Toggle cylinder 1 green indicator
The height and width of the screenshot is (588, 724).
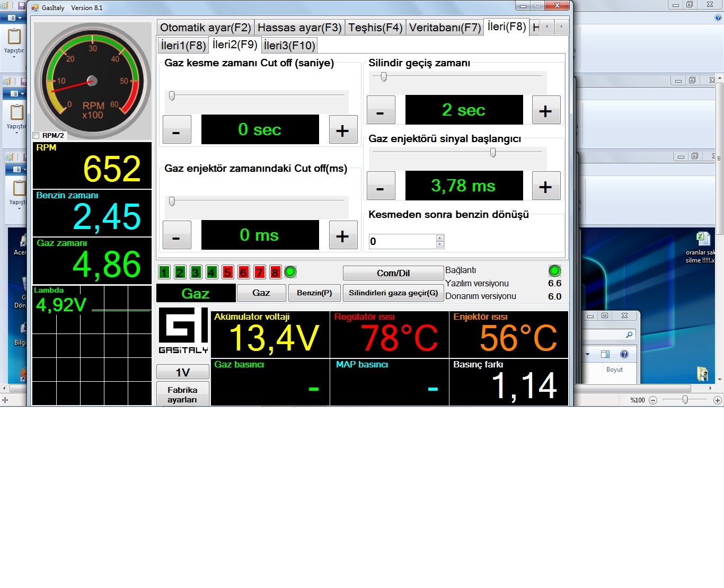(x=164, y=273)
